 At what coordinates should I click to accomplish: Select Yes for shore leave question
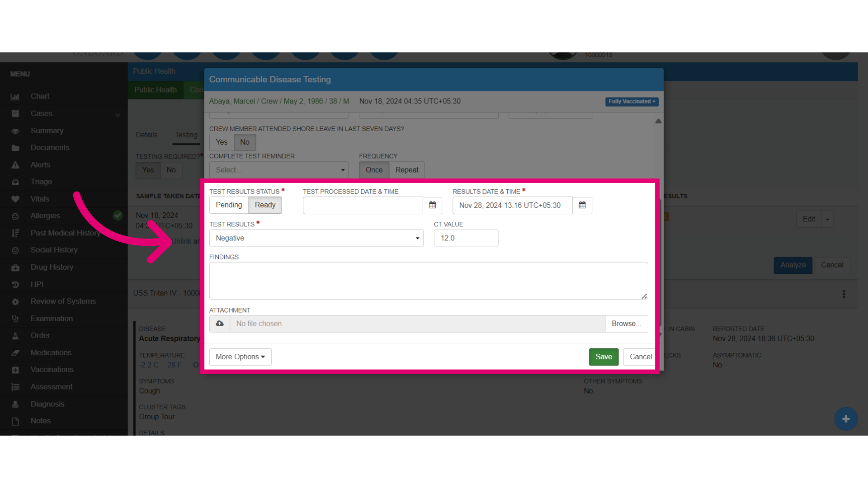(x=222, y=142)
